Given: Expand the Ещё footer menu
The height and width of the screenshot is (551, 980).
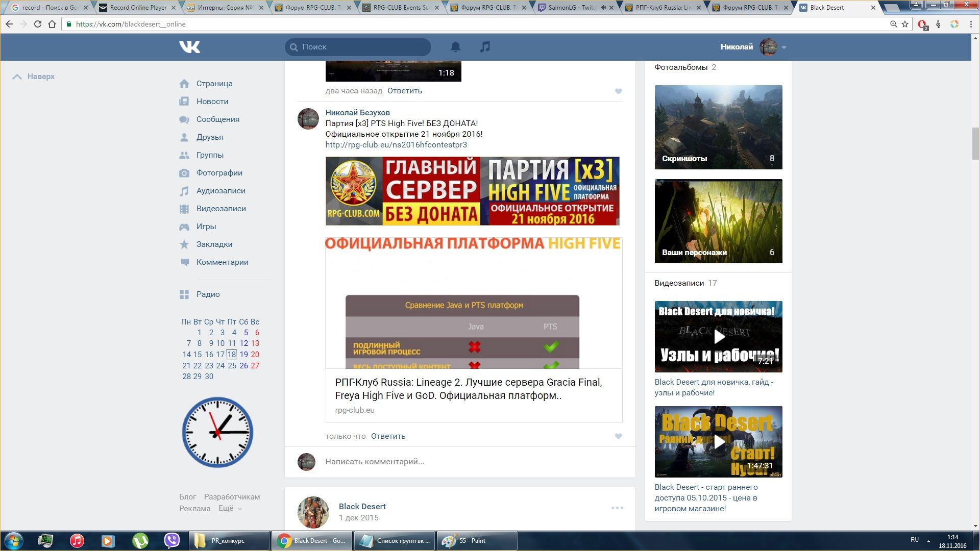Looking at the screenshot, I should click(230, 509).
